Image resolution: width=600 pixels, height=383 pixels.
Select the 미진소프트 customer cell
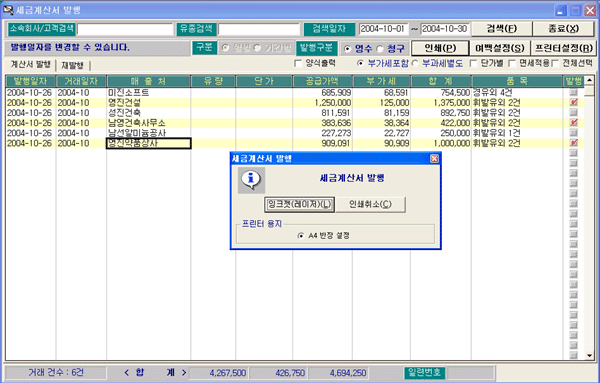click(148, 93)
